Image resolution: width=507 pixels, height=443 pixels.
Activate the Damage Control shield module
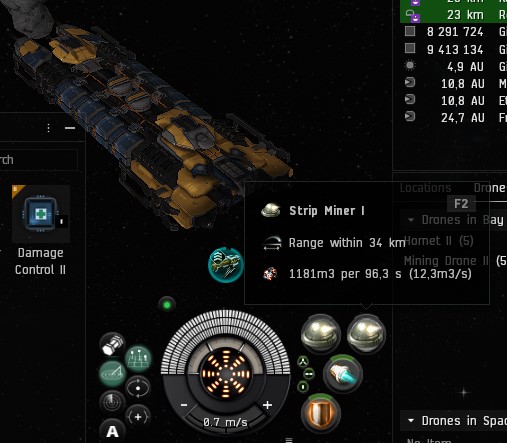[321, 413]
